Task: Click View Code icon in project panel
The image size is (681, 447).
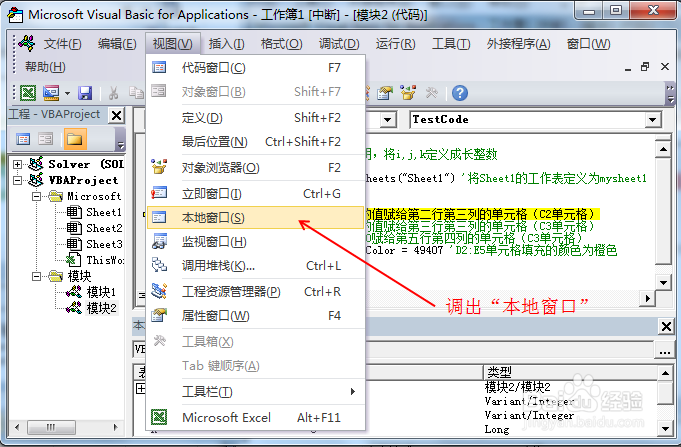Action: click(23, 139)
